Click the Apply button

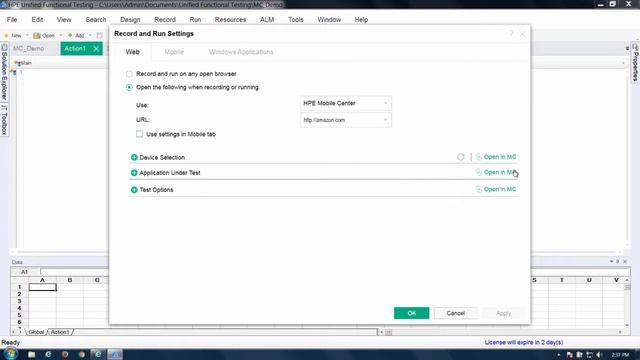point(503,313)
